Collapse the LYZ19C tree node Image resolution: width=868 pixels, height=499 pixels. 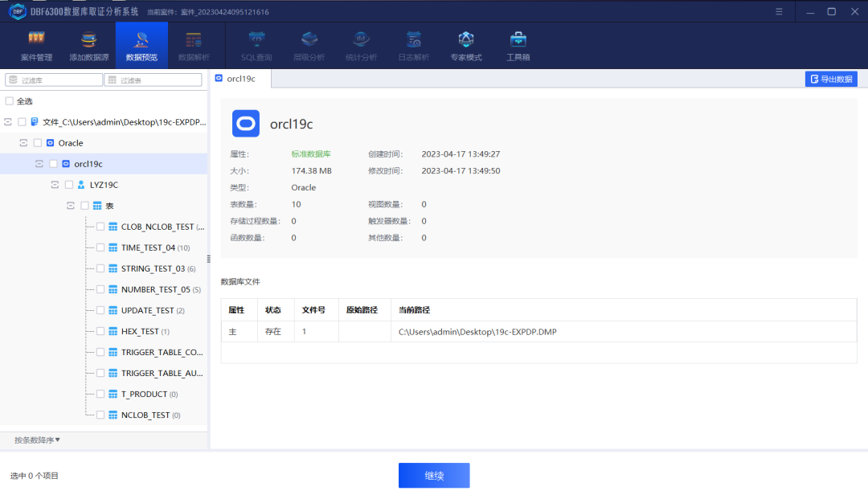55,185
